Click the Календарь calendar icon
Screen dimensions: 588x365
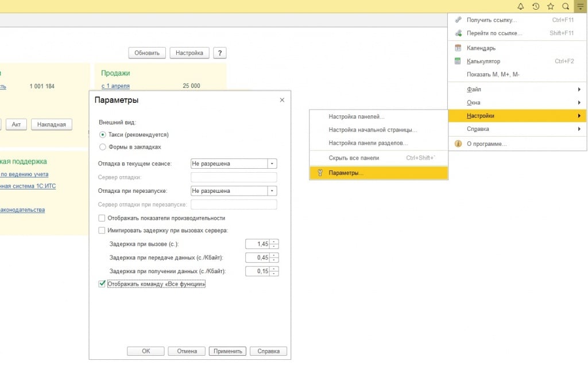[458, 48]
